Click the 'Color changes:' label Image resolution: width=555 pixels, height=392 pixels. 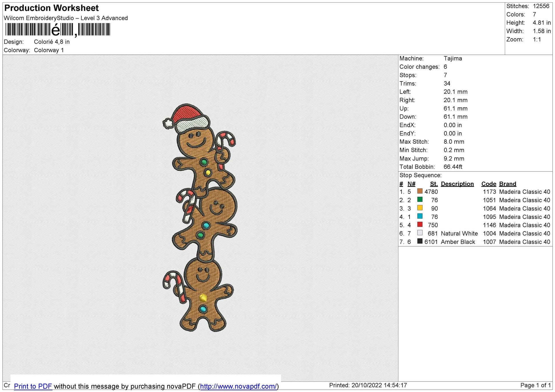[x=419, y=67]
